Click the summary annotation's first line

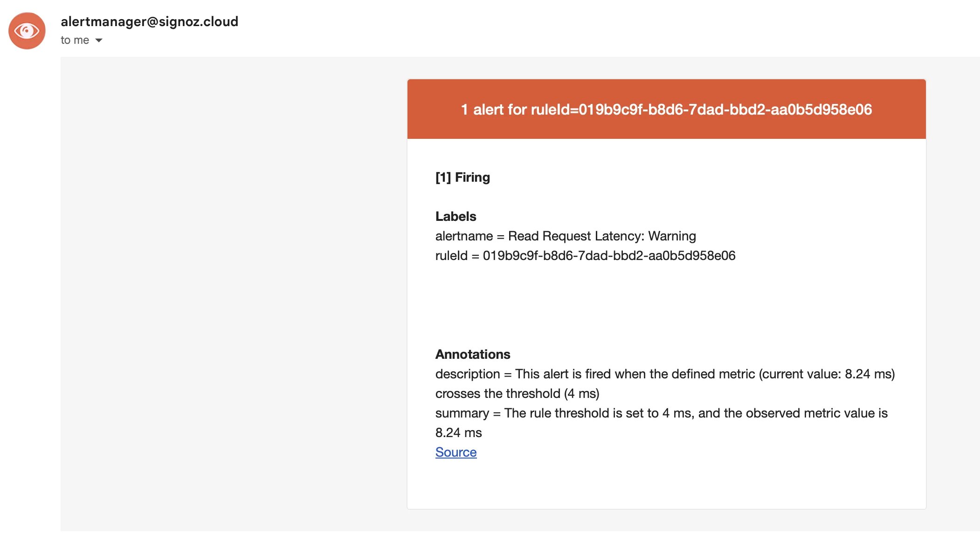pos(661,413)
